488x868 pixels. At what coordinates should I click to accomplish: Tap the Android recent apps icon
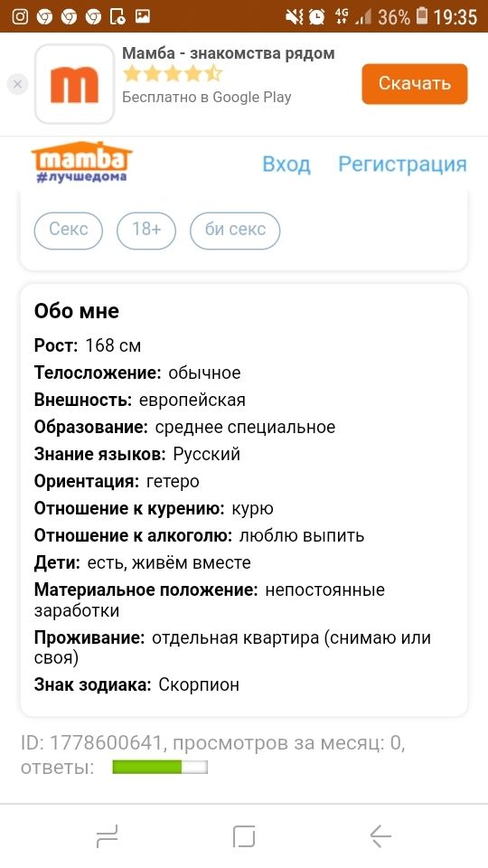(x=107, y=836)
